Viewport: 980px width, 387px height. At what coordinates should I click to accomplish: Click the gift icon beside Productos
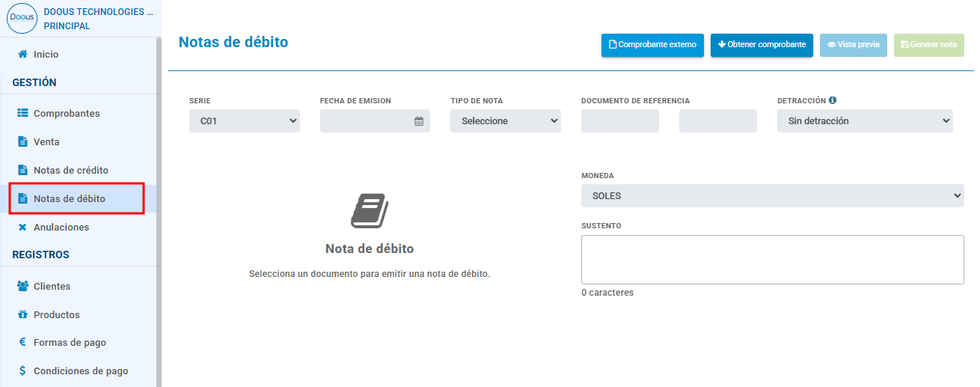click(x=22, y=314)
